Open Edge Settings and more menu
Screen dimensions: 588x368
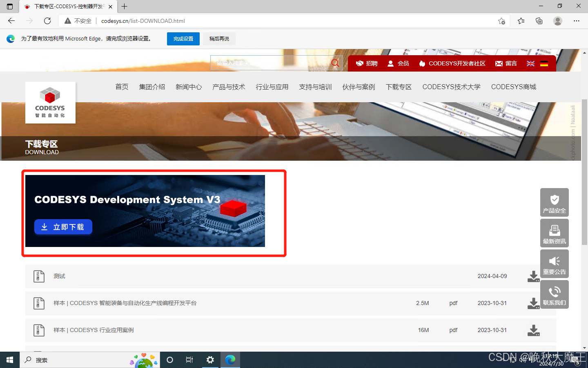pos(577,21)
